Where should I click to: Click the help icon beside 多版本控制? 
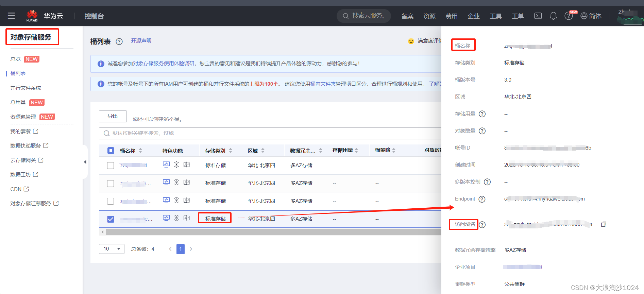(487, 182)
